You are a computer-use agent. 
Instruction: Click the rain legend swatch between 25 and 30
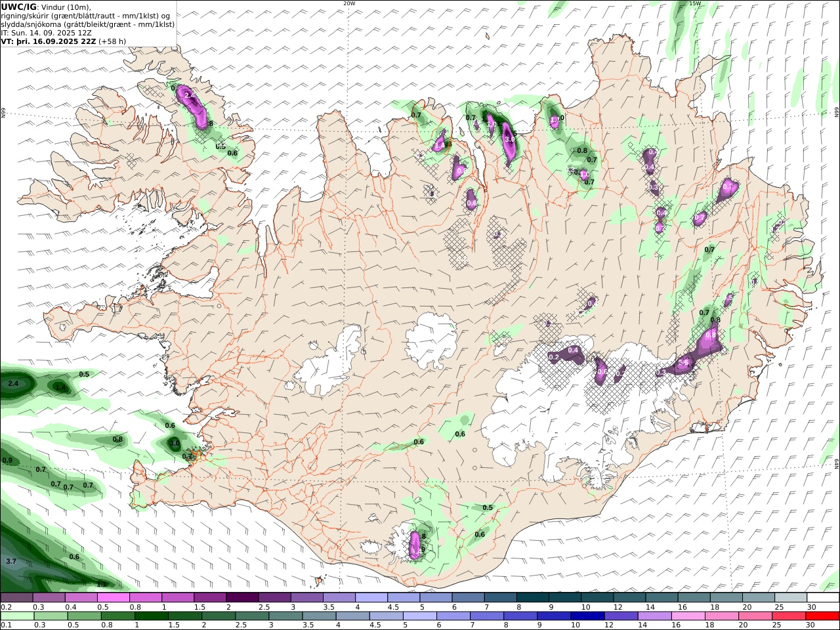tap(789, 616)
